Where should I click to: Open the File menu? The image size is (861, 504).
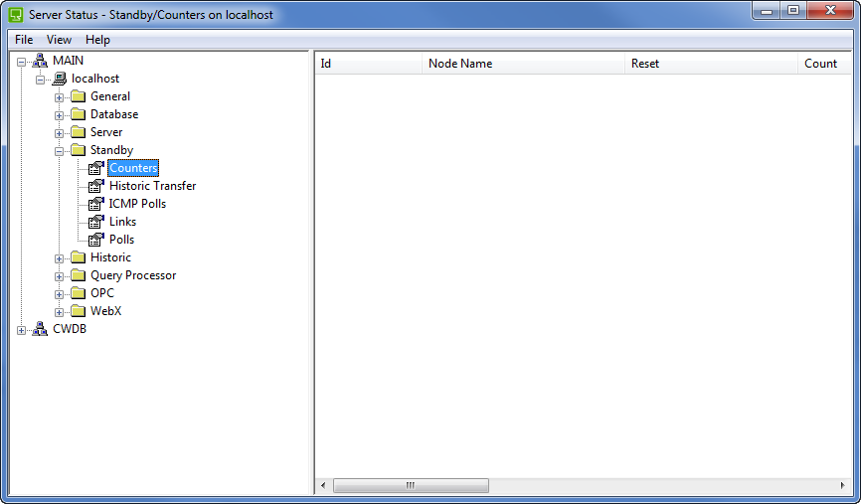point(24,40)
